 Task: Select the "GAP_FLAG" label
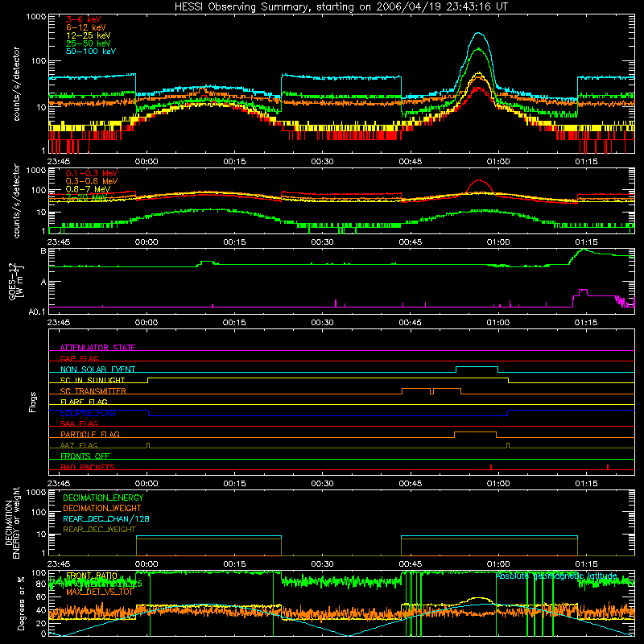pyautogui.click(x=79, y=358)
